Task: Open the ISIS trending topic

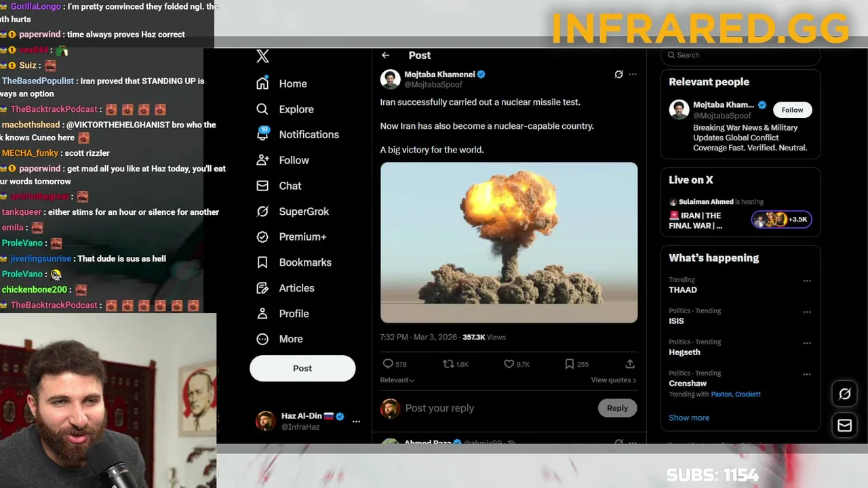Action: [x=676, y=321]
